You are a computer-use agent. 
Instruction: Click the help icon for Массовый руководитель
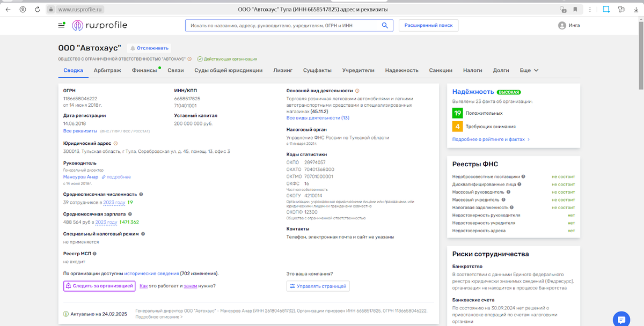tap(508, 192)
